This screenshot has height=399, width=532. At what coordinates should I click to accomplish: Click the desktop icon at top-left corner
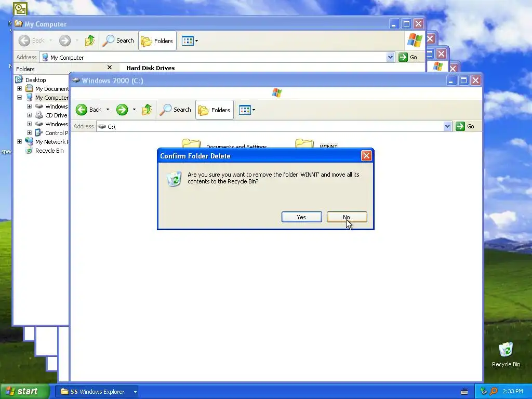coord(20,8)
